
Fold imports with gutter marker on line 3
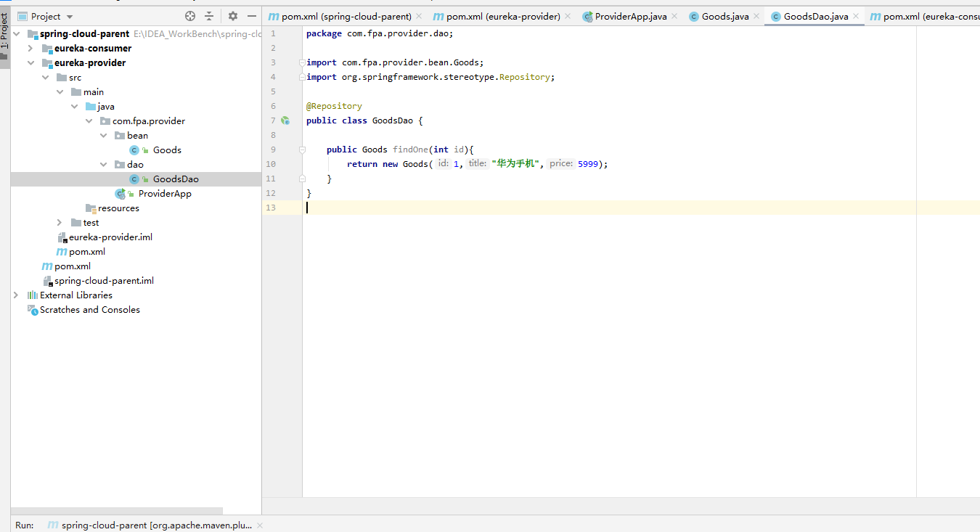tap(302, 62)
